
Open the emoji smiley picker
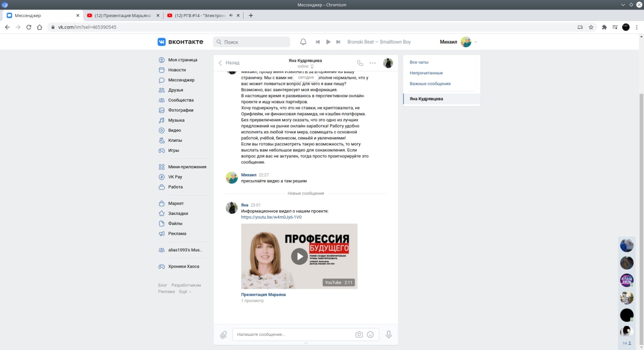(x=370, y=334)
